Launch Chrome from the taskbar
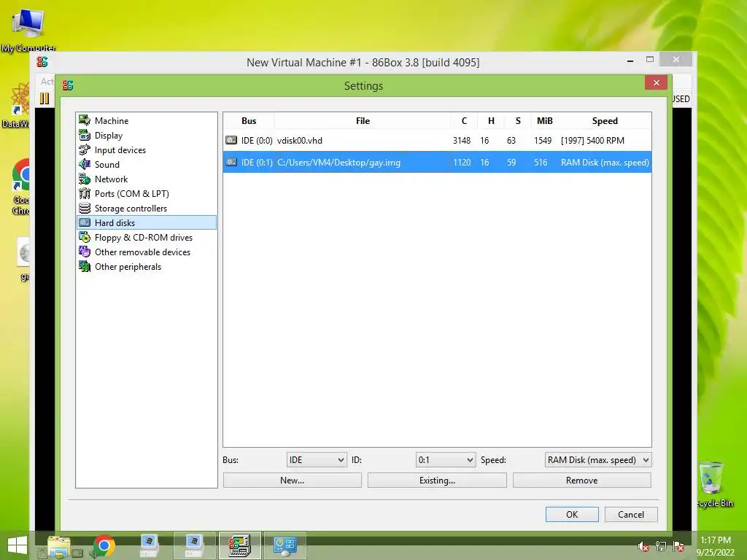 point(104,545)
